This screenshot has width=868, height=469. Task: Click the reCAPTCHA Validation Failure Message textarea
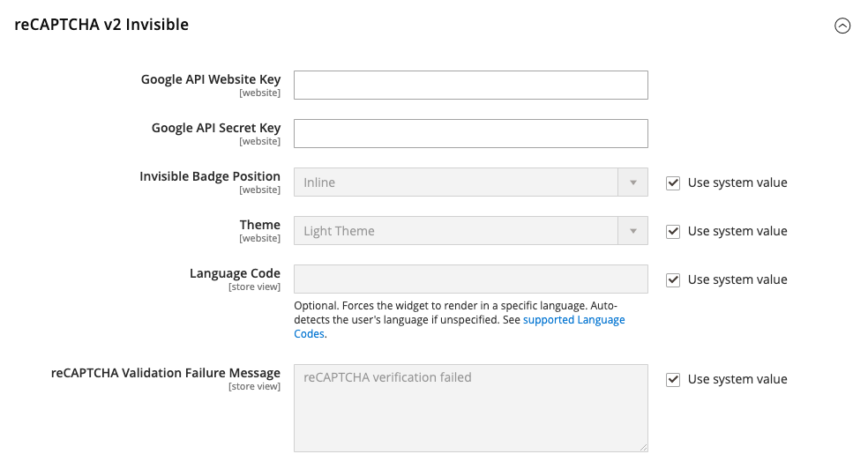tap(470, 408)
